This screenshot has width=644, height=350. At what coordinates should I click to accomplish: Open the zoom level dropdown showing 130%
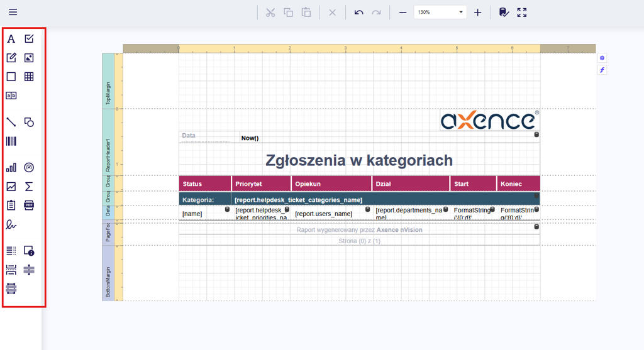[x=440, y=12]
